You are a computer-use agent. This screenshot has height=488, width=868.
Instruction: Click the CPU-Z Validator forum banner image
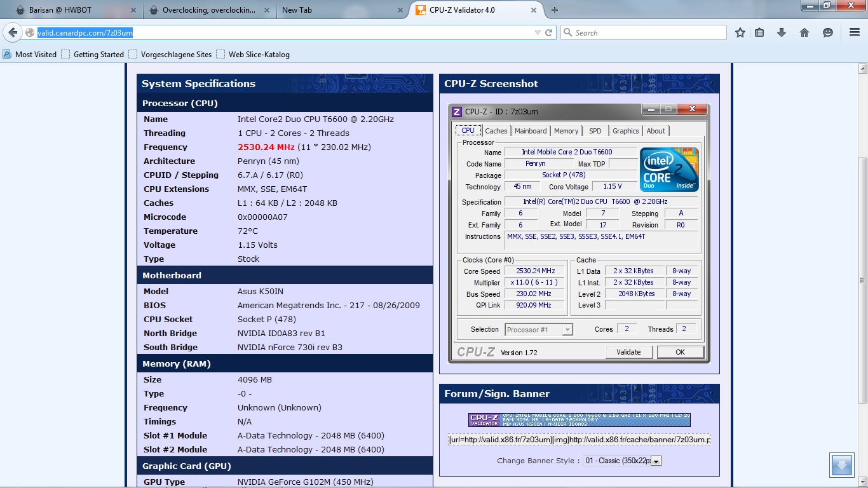pyautogui.click(x=580, y=420)
